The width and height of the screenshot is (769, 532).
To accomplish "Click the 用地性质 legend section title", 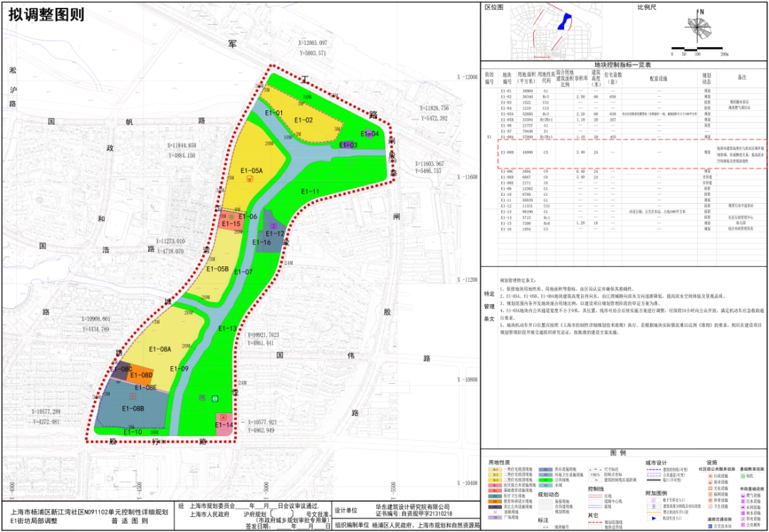I will (x=499, y=462).
